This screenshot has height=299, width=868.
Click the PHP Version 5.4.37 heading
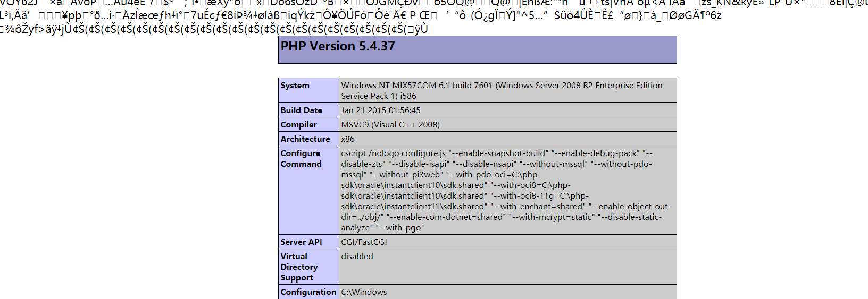[x=338, y=47]
